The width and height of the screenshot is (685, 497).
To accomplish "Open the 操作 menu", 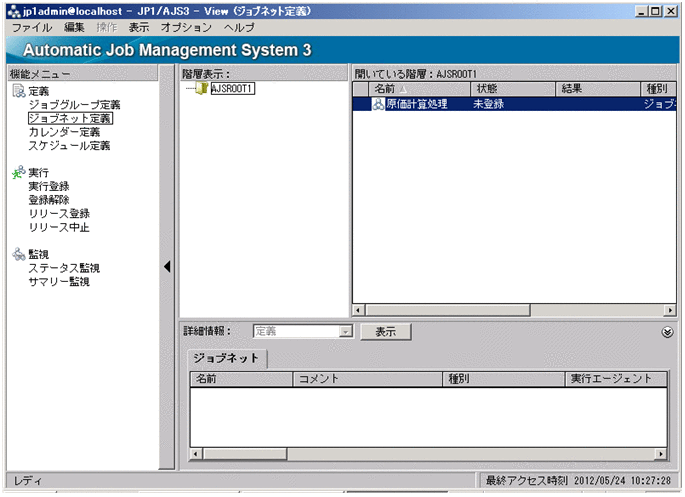I will [107, 28].
